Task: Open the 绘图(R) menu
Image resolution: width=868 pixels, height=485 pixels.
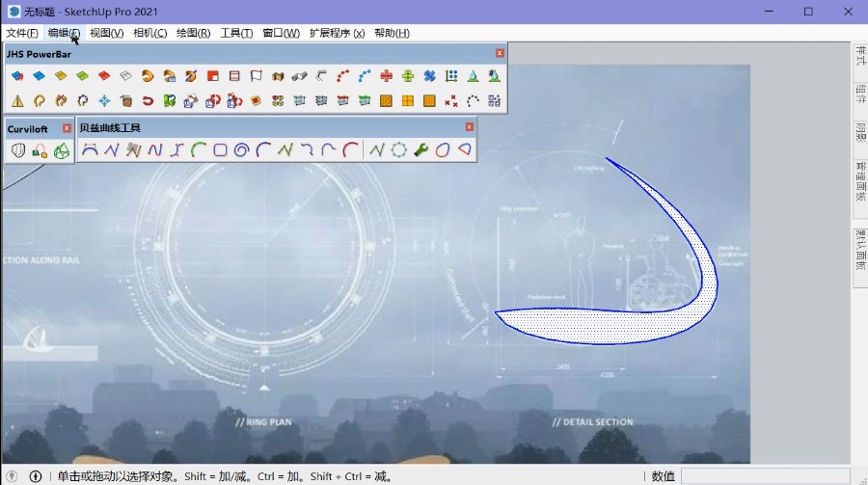Action: [193, 33]
